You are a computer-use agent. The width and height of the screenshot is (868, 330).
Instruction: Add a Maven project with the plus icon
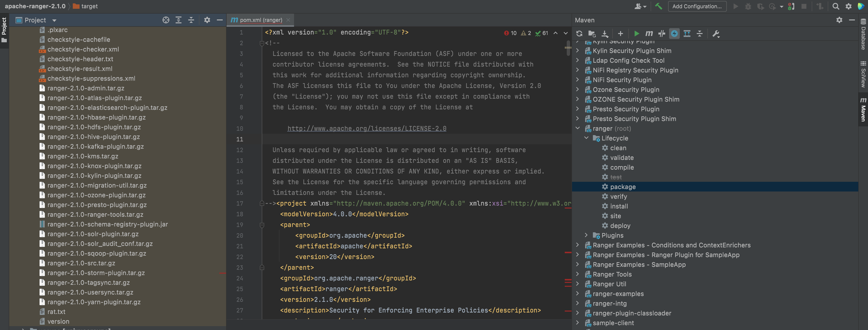[x=620, y=33]
